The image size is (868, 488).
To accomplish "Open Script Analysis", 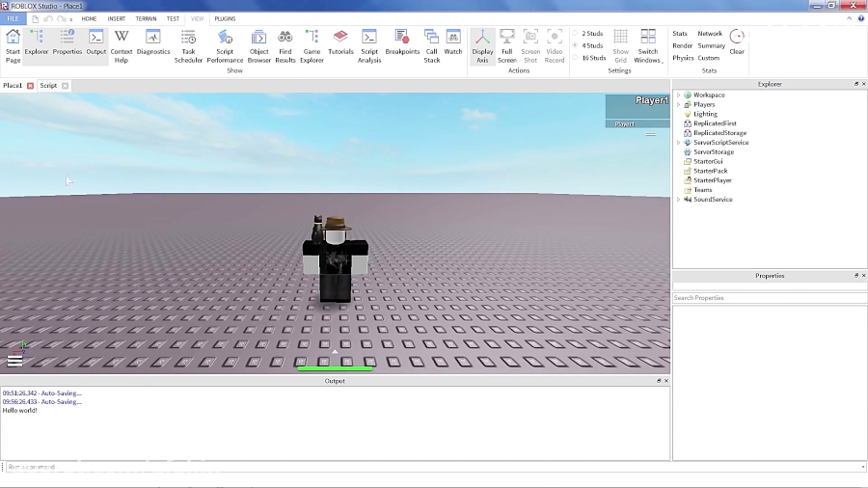I will pos(369,46).
